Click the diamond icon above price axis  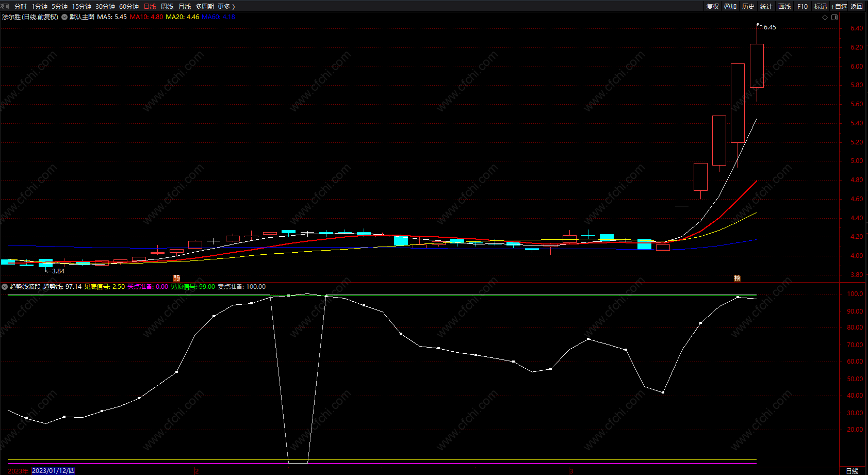[825, 17]
